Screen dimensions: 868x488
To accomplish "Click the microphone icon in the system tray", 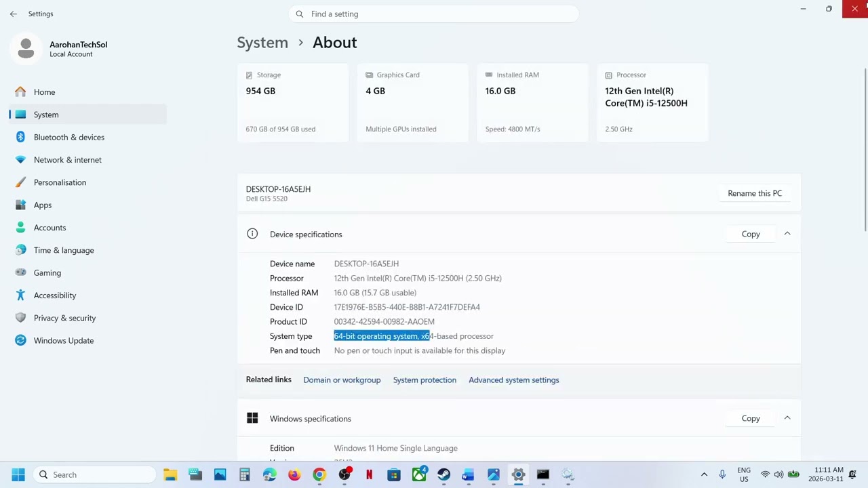I will click(x=722, y=474).
